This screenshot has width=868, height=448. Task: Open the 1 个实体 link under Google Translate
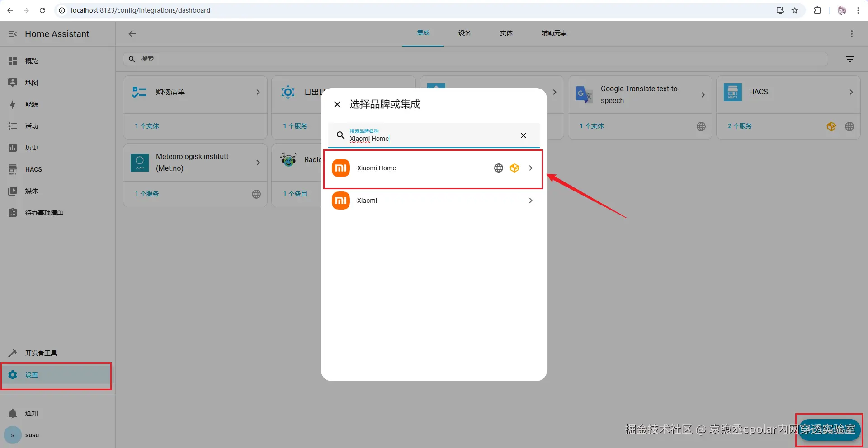pyautogui.click(x=592, y=126)
